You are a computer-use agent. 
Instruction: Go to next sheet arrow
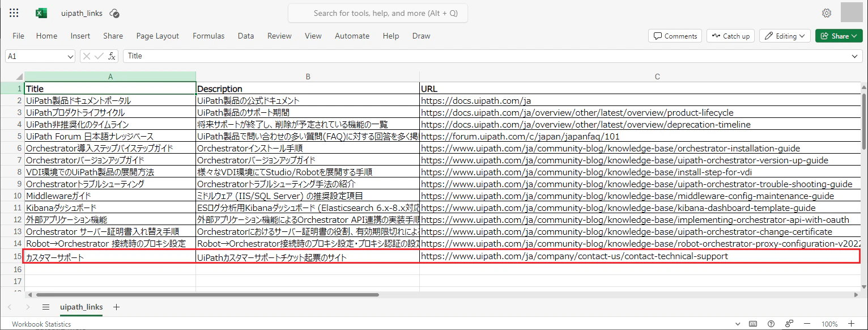pos(28,307)
